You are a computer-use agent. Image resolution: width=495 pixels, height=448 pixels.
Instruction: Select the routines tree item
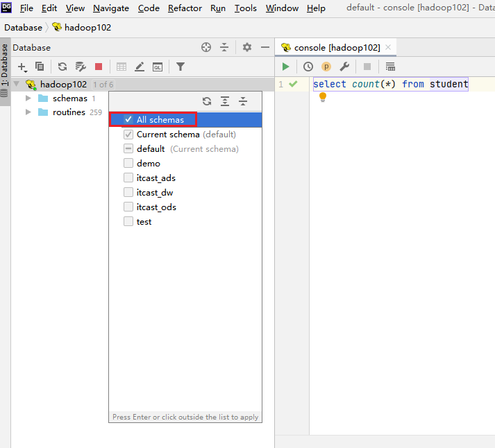point(69,112)
